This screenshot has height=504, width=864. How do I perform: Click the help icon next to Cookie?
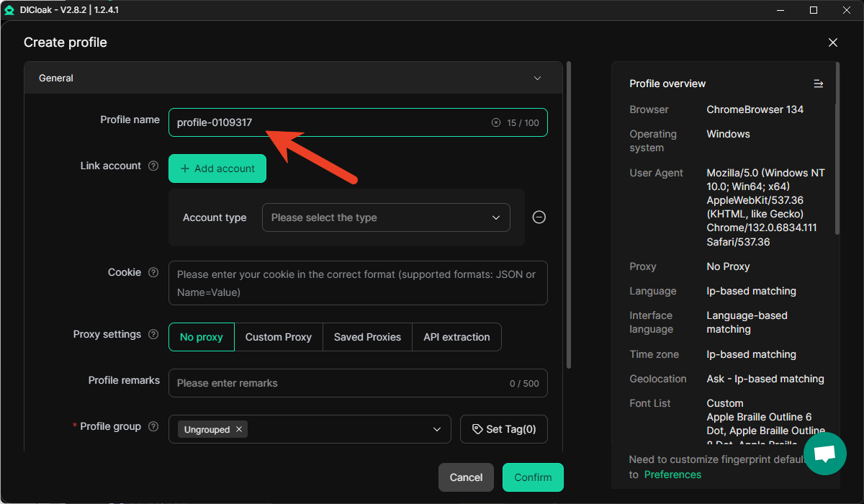pyautogui.click(x=153, y=272)
